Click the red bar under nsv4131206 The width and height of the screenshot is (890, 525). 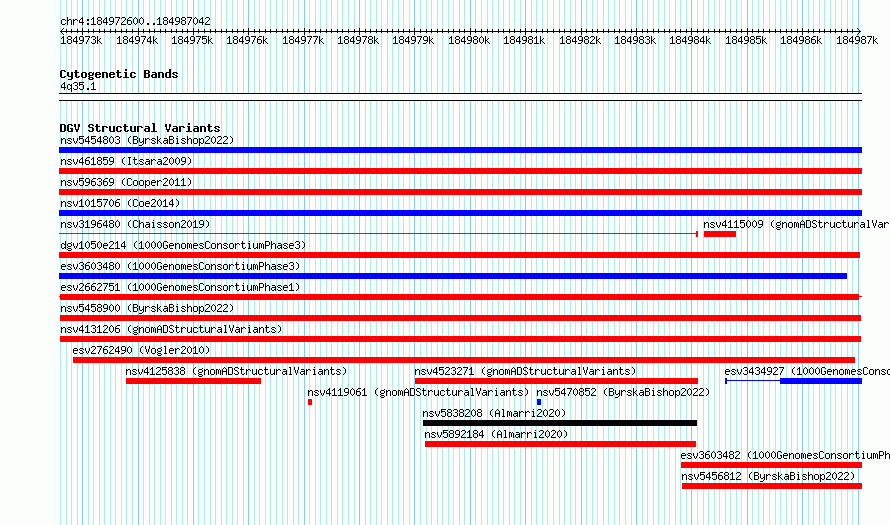(460, 339)
